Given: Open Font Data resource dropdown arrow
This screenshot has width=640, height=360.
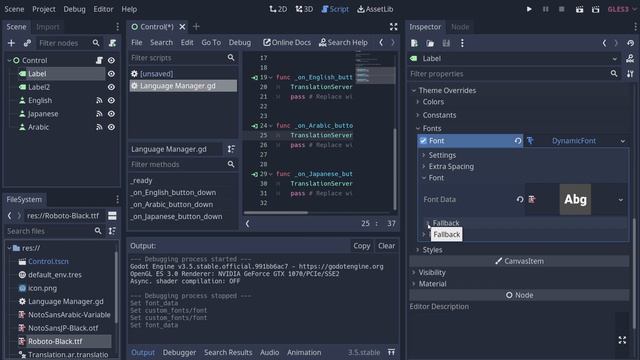Looking at the screenshot, I should click(621, 200).
